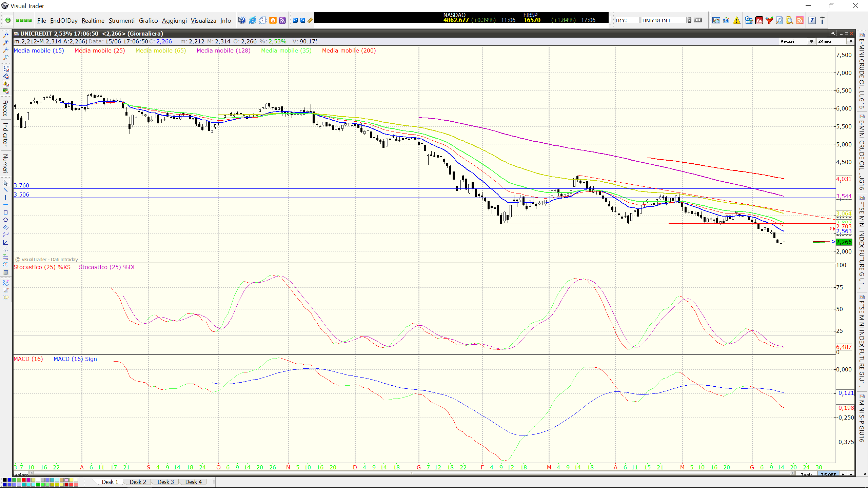The image size is (868, 488).
Task: Switch to Desk 3 tab
Action: (165, 482)
